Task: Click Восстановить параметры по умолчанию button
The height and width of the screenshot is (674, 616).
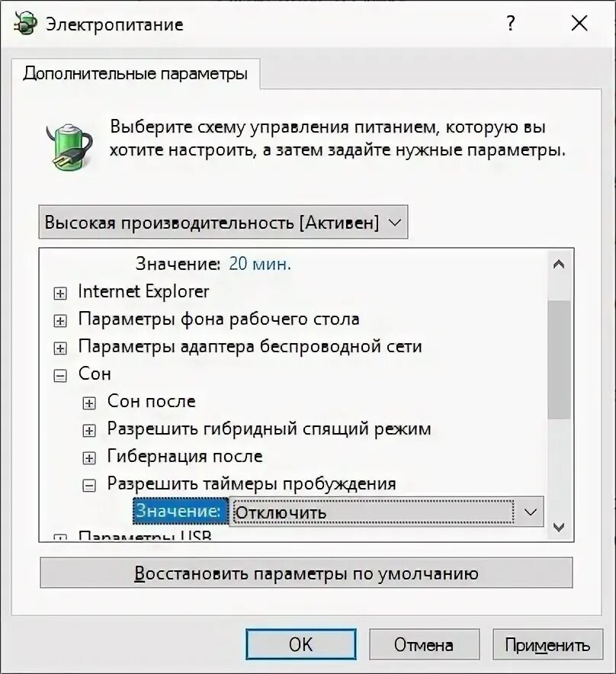Action: (306, 573)
